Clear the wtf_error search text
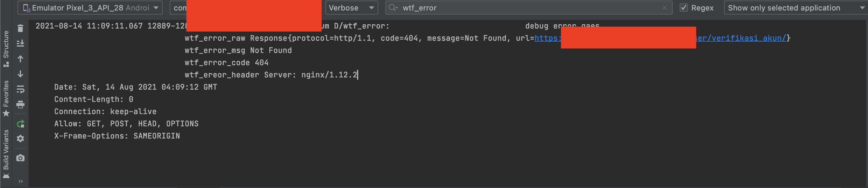The height and width of the screenshot is (188, 868). tap(665, 8)
